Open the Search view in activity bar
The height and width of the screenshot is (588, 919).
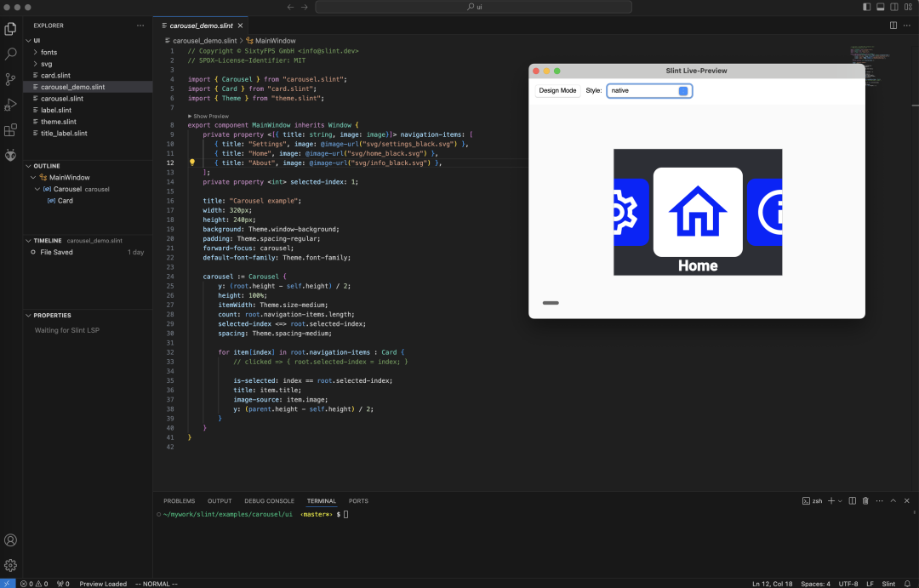pos(10,54)
